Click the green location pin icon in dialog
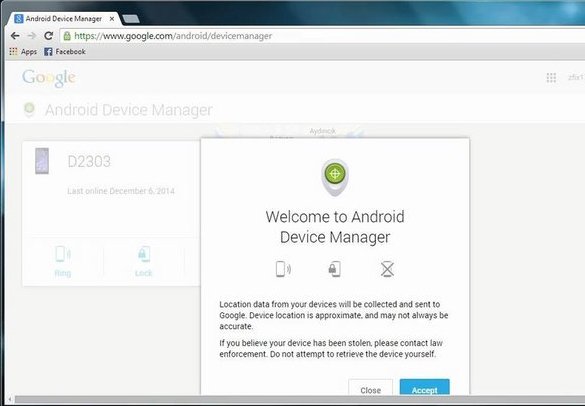The image size is (585, 406). click(x=335, y=177)
